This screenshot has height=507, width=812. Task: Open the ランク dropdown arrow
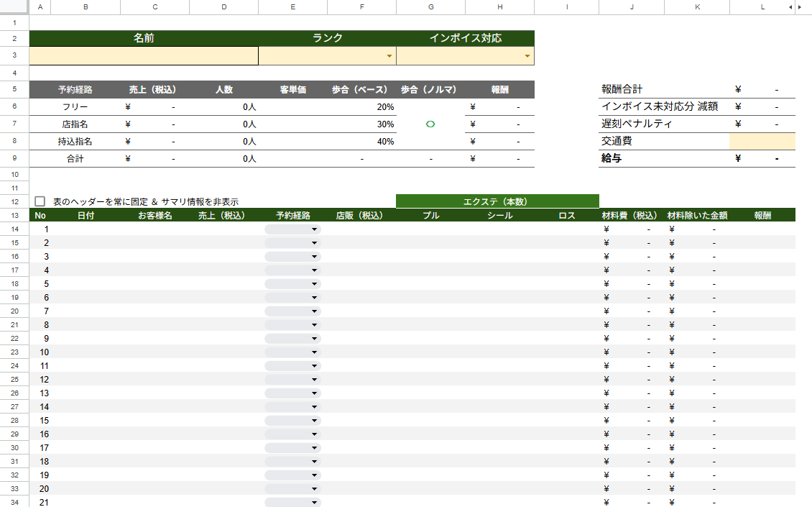389,56
